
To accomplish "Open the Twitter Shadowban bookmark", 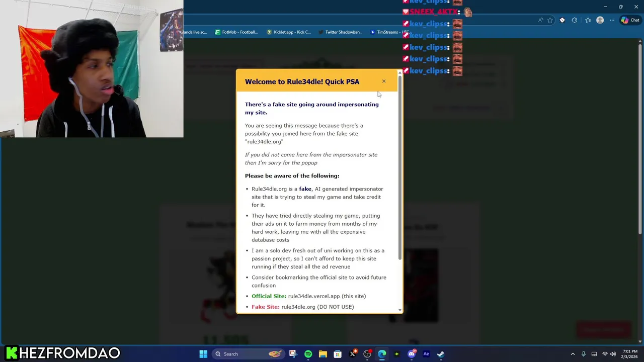I will [x=340, y=32].
